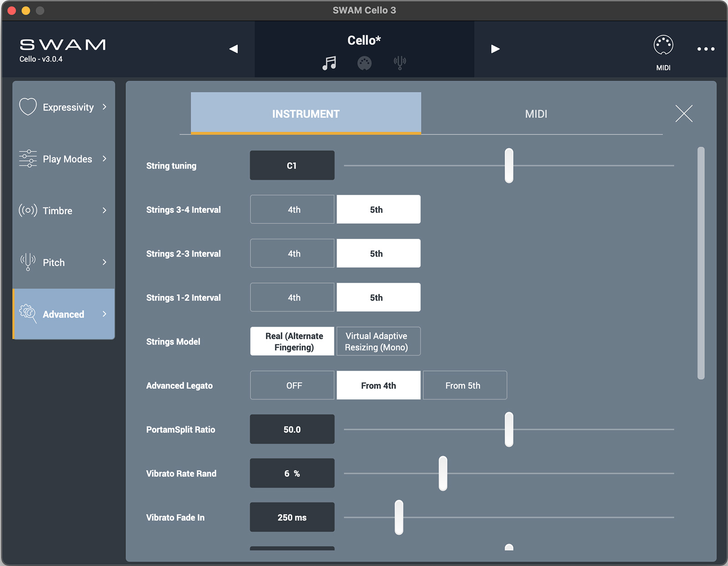Viewport: 728px width, 566px height.
Task: Open the three-dots more options menu
Action: 706,49
